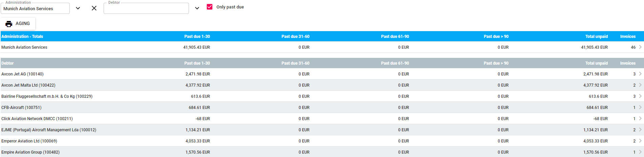Open CFB-Aircraft row chevron arrow

pyautogui.click(x=640, y=107)
